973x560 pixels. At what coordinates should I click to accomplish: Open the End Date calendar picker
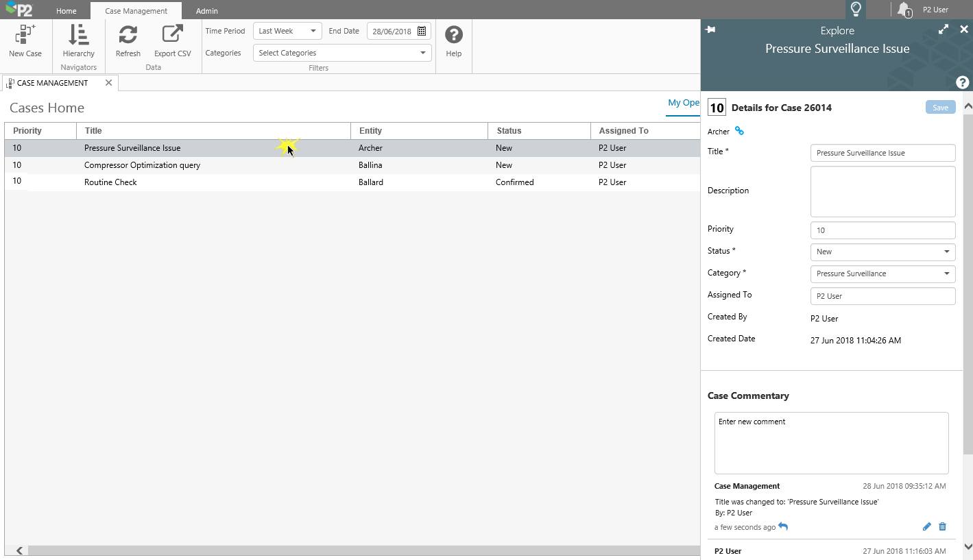click(422, 31)
